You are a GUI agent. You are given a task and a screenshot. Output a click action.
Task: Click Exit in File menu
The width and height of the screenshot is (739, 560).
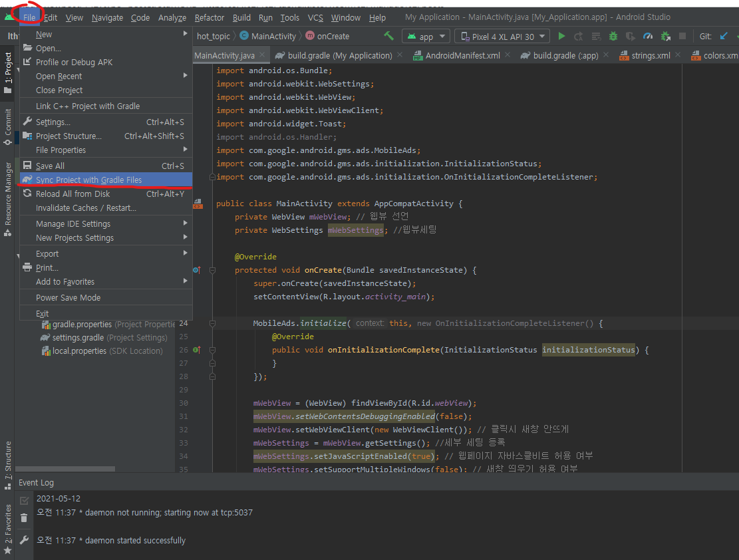[106, 313]
